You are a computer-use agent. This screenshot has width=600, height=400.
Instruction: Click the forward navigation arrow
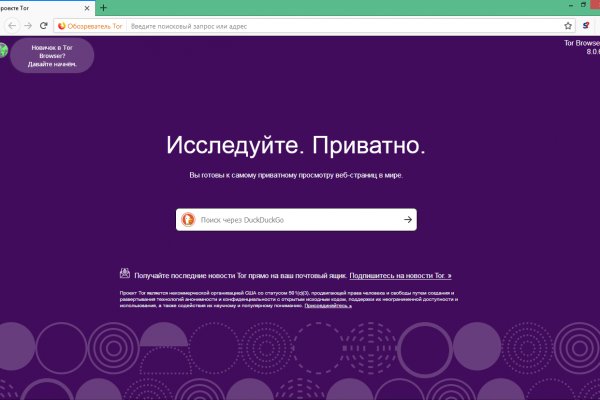coord(31,25)
